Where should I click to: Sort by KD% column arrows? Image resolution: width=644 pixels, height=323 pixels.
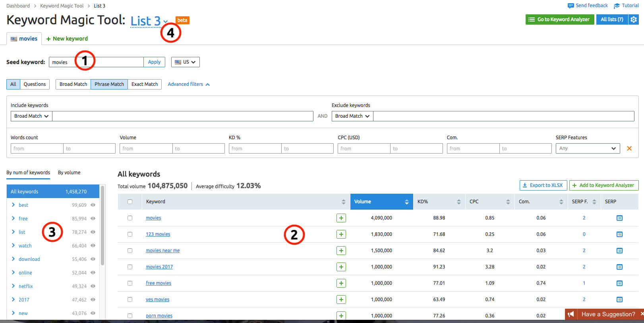pyautogui.click(x=458, y=202)
